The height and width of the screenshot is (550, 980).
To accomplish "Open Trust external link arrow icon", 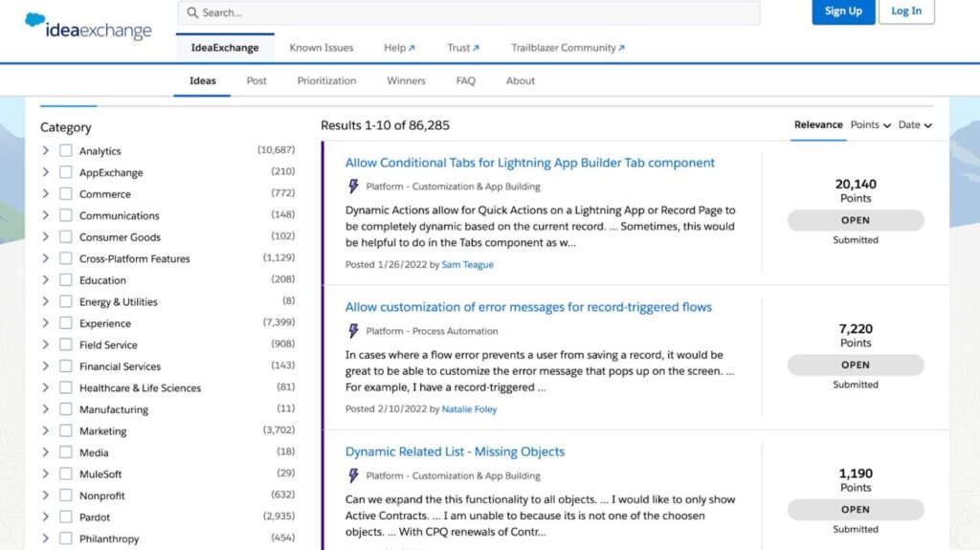I will pyautogui.click(x=476, y=48).
